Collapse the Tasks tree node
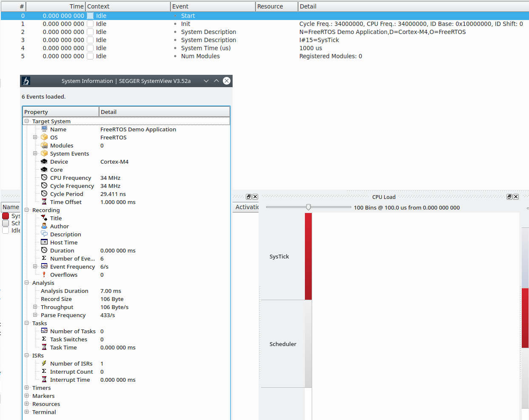Image resolution: width=529 pixels, height=420 pixels. pyautogui.click(x=26, y=323)
